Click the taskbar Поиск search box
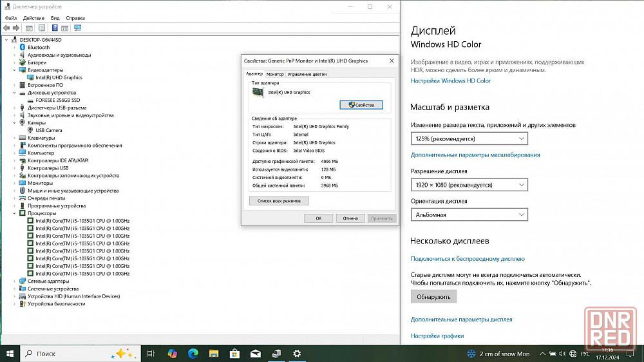 pos(80,354)
